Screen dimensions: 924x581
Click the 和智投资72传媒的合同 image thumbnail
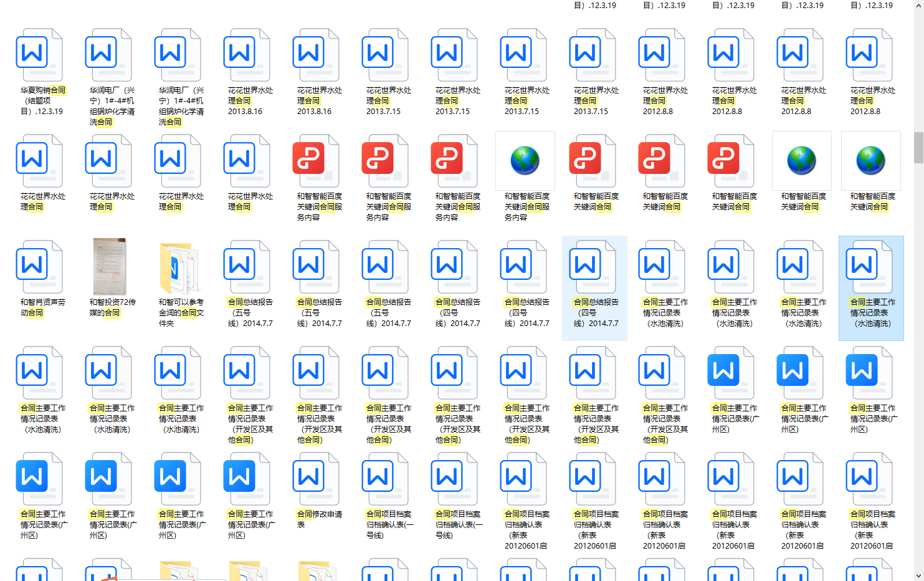point(110,267)
